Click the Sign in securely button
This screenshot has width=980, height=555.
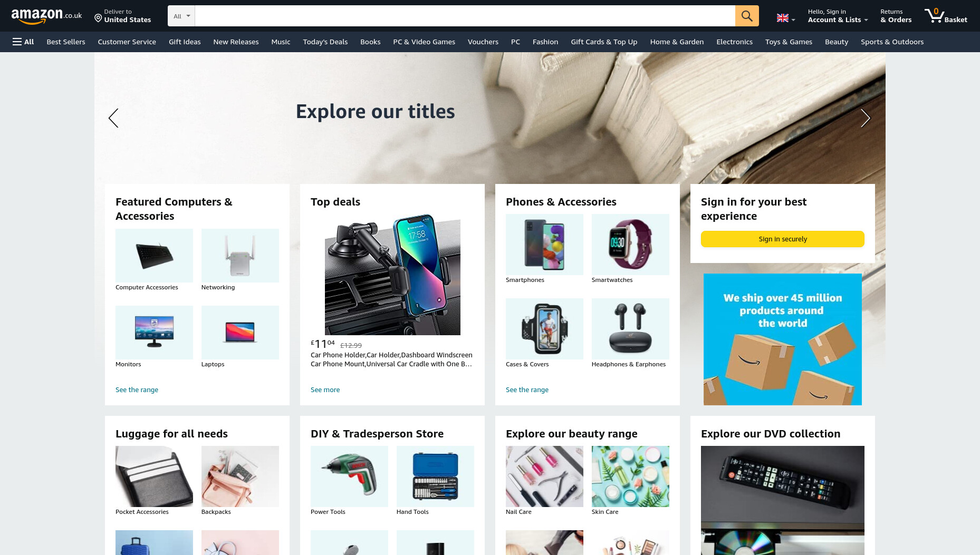[783, 239]
